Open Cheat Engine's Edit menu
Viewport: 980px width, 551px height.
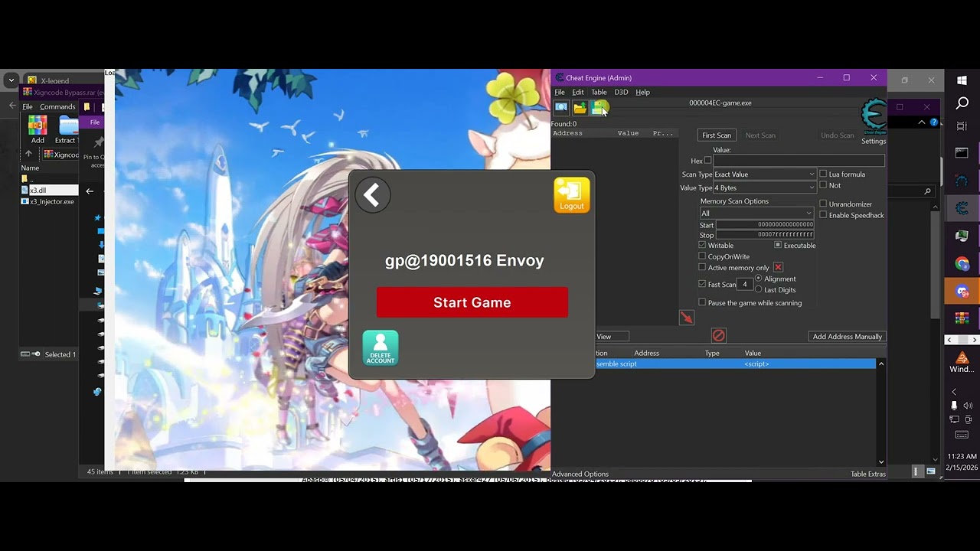[x=578, y=92]
